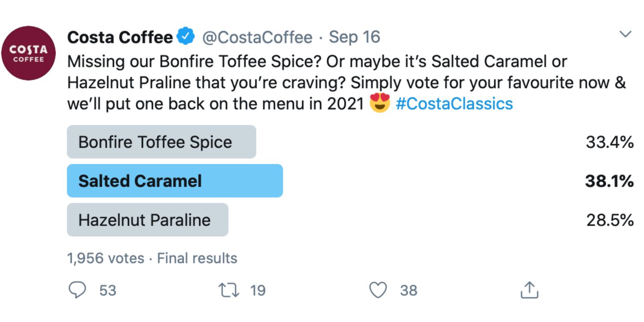Open the share tweet icon
Image resolution: width=644 pixels, height=322 pixels.
[x=529, y=290]
